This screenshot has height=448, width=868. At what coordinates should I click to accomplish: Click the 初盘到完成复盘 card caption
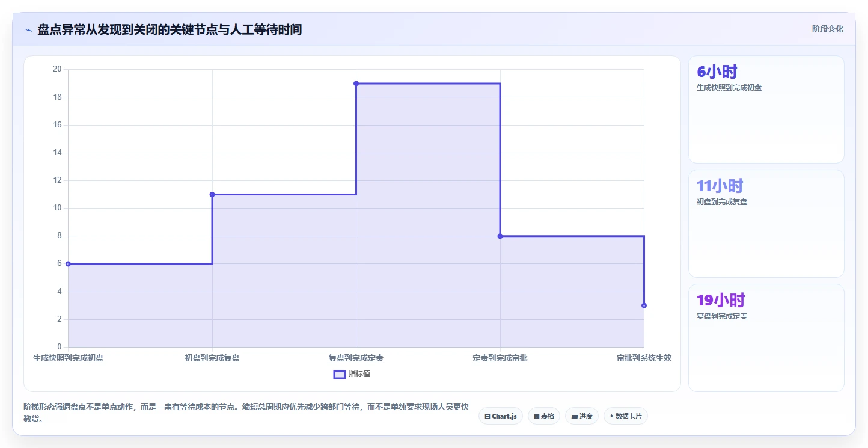[x=722, y=202]
